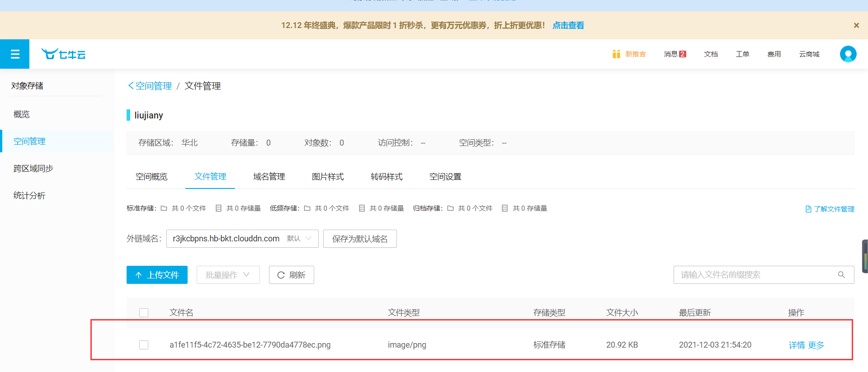Click archive storage folder icon
868x372 pixels.
coord(451,208)
